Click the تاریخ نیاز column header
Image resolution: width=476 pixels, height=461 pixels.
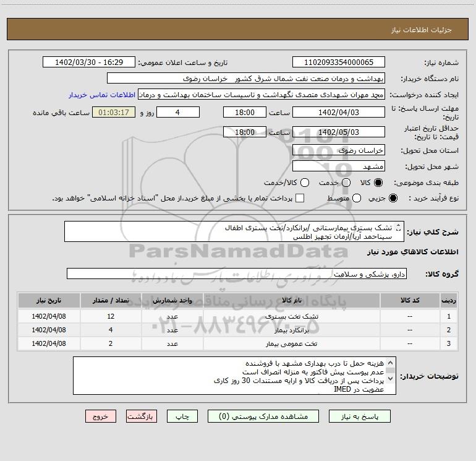[49, 300]
